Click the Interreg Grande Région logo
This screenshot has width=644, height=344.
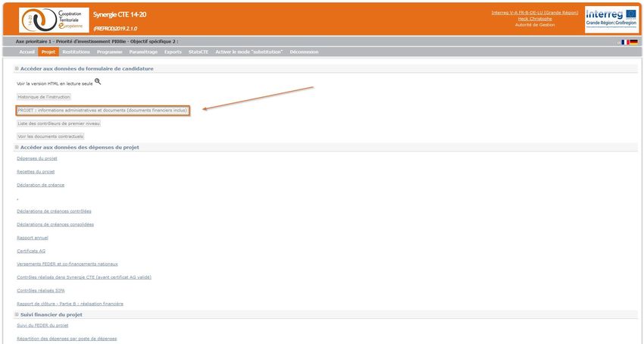(611, 17)
